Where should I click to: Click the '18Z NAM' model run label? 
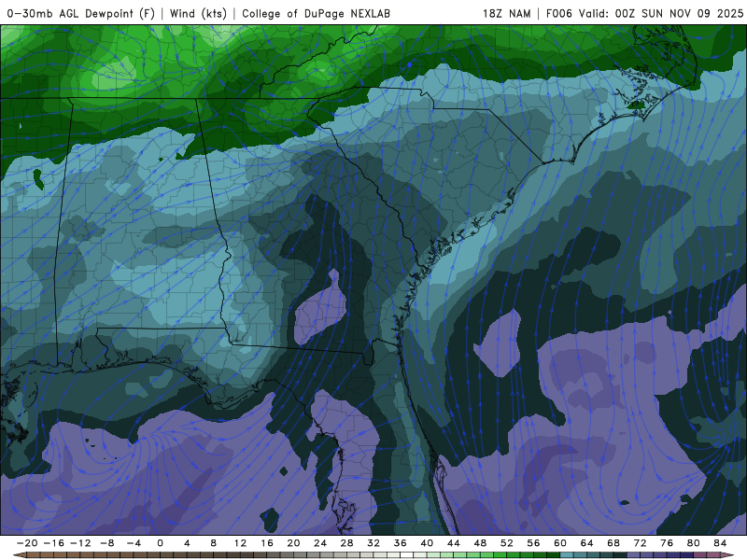[506, 13]
